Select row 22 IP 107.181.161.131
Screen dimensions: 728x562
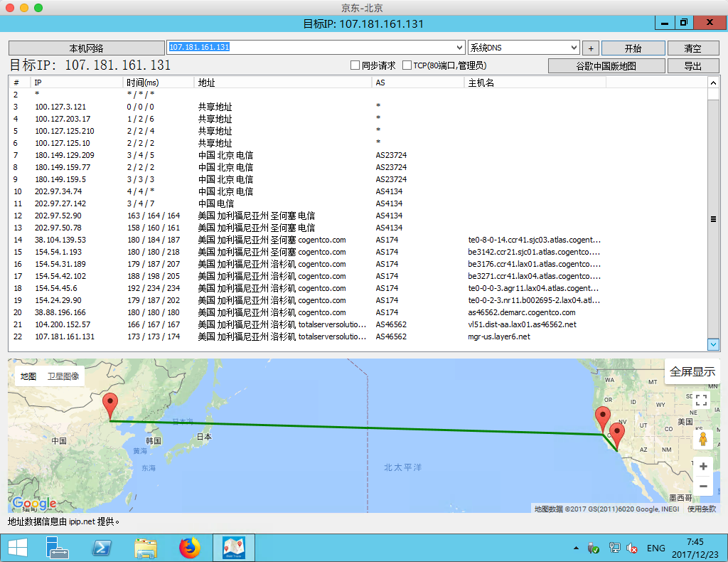(65, 336)
